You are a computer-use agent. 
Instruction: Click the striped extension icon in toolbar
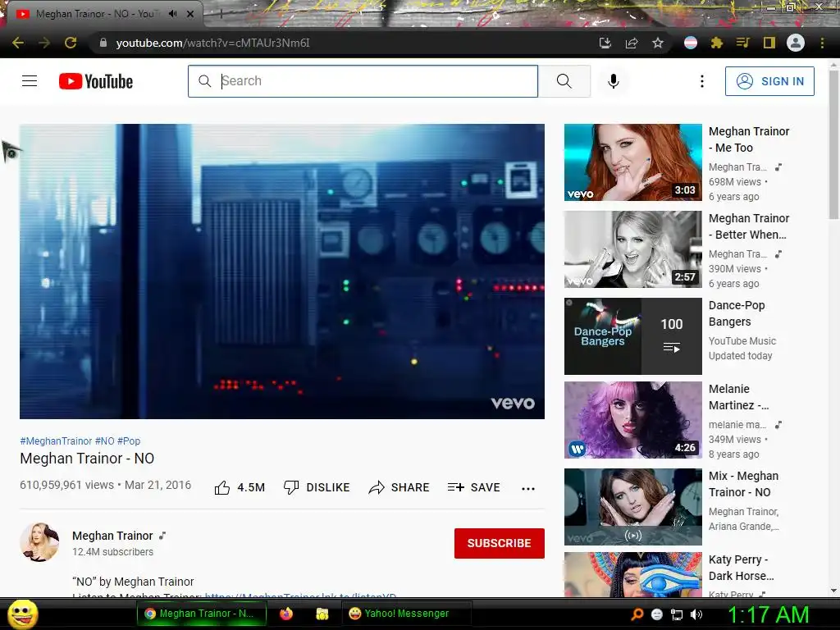coord(691,43)
